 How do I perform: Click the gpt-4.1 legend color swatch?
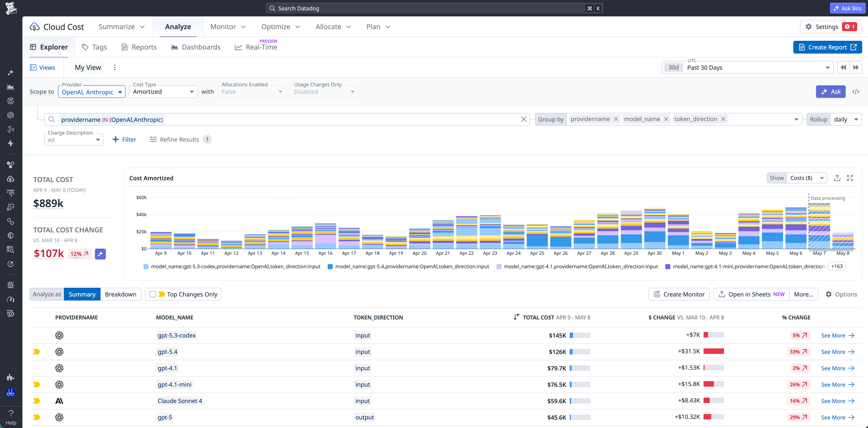(x=499, y=267)
